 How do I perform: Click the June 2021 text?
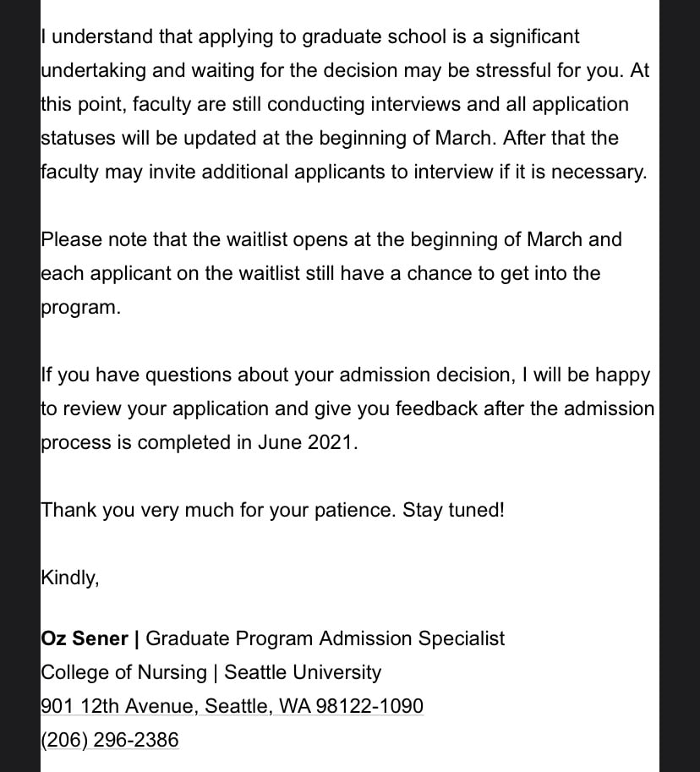pos(308,442)
